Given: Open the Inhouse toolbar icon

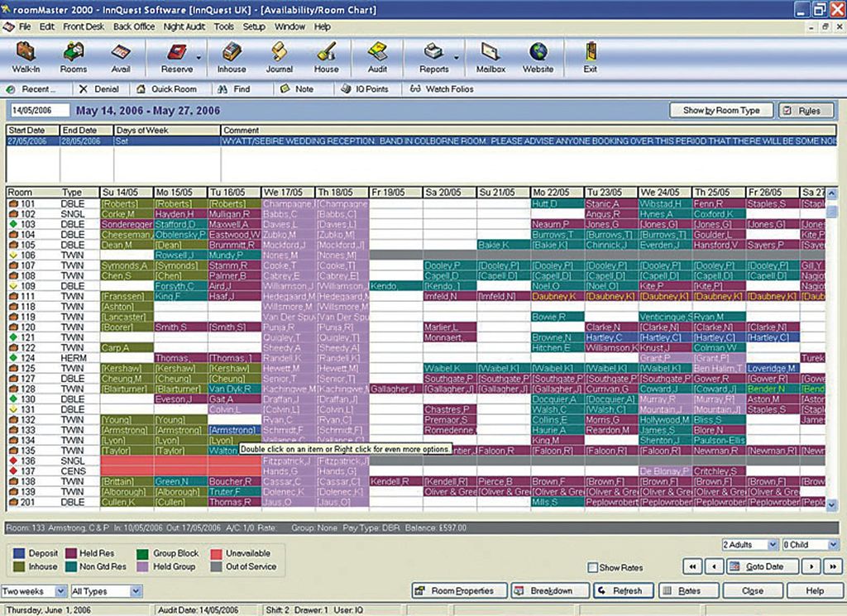Looking at the screenshot, I should point(232,57).
